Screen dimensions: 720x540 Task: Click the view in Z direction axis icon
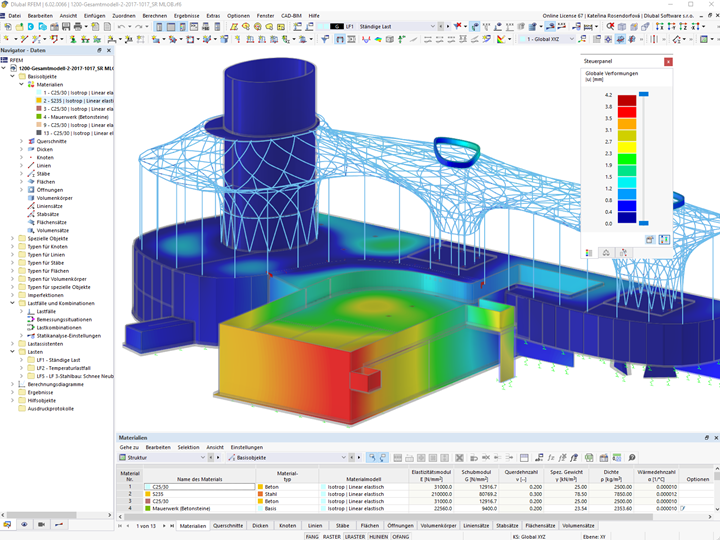683,27
